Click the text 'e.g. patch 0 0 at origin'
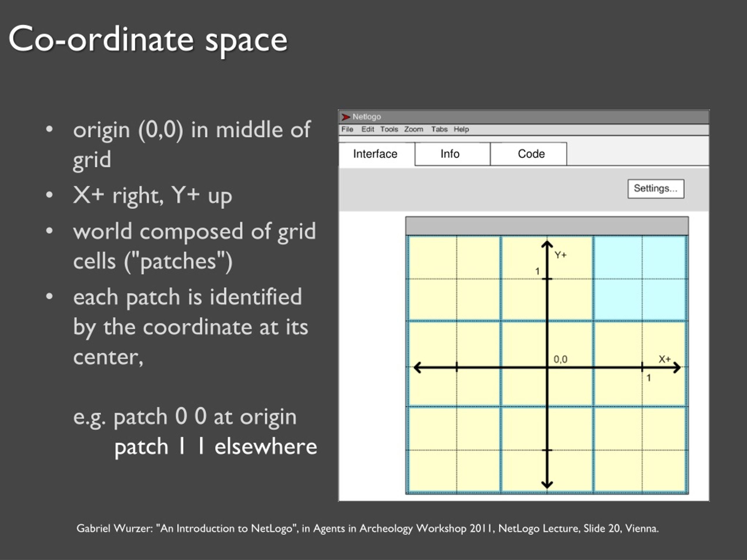 click(x=185, y=417)
